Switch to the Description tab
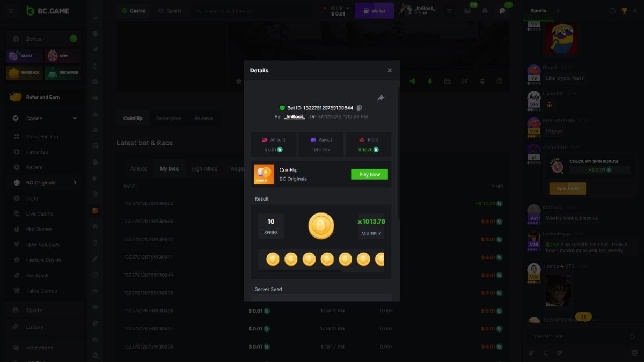 pyautogui.click(x=169, y=119)
